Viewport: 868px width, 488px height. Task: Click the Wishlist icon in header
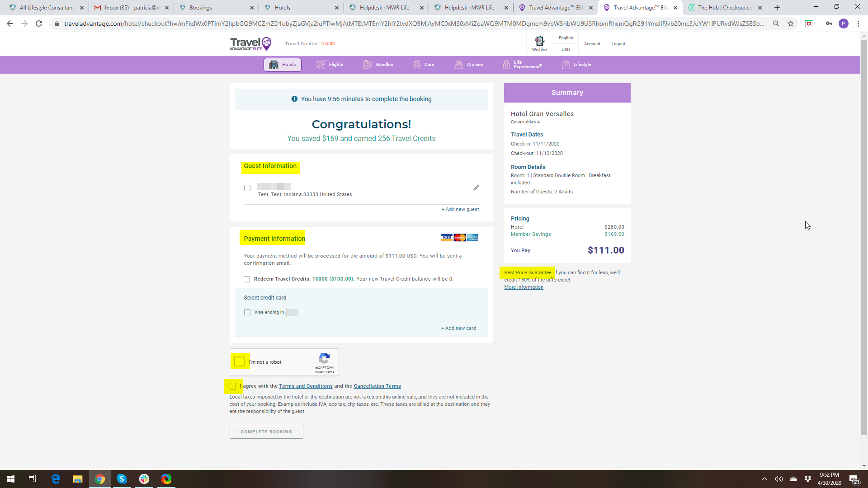click(x=539, y=41)
